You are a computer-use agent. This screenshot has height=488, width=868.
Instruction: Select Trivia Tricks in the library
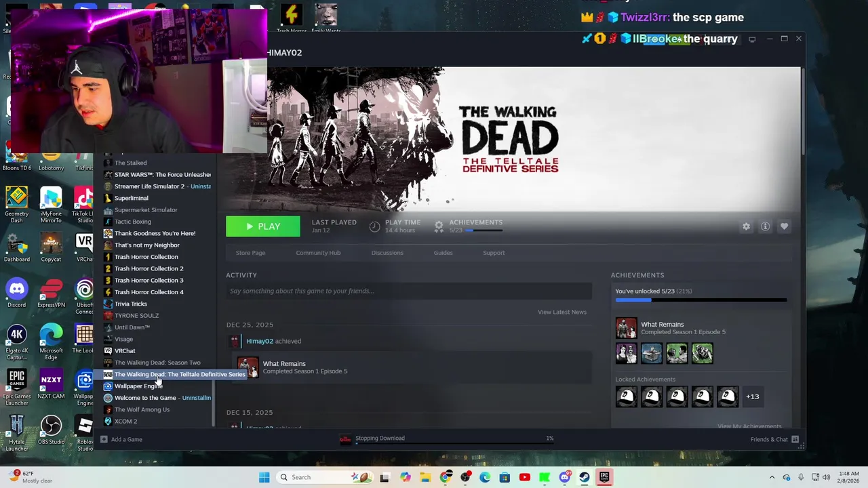click(130, 304)
